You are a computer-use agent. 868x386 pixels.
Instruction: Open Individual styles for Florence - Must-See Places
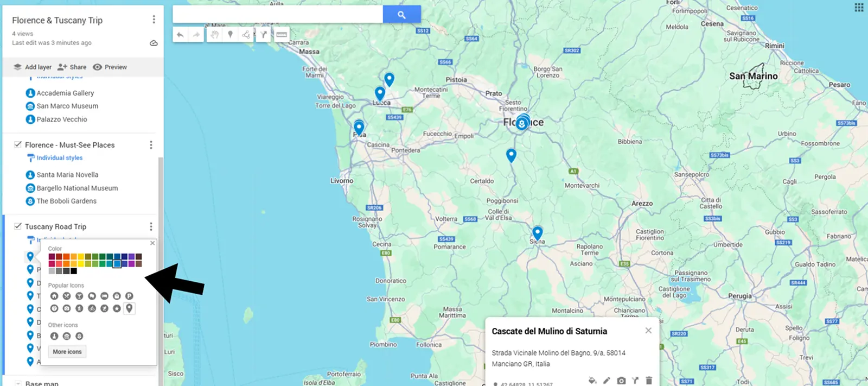point(59,158)
